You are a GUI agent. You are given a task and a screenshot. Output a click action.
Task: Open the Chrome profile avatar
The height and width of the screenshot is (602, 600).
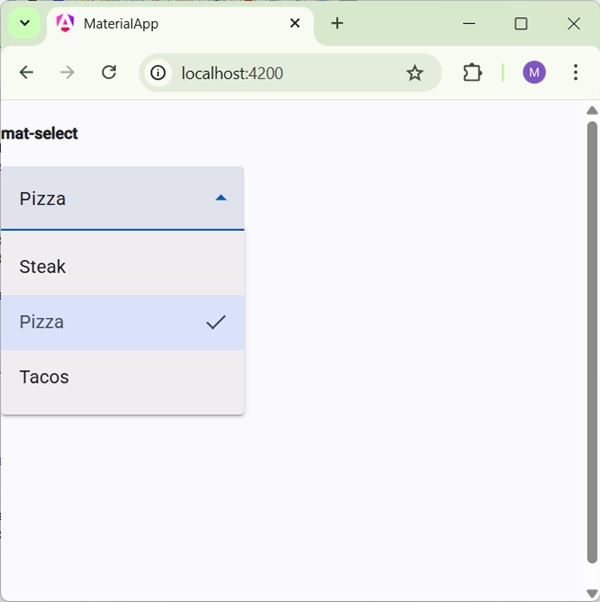tap(534, 72)
